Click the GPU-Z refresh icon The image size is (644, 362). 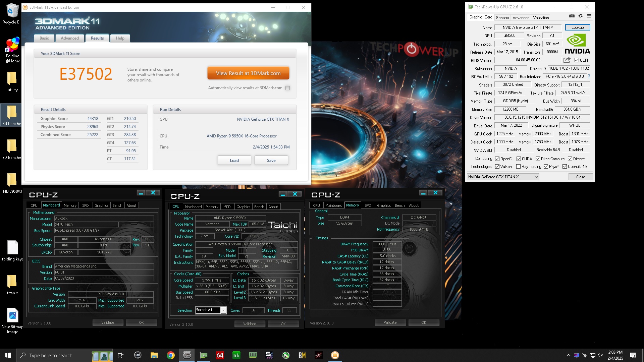point(580,16)
